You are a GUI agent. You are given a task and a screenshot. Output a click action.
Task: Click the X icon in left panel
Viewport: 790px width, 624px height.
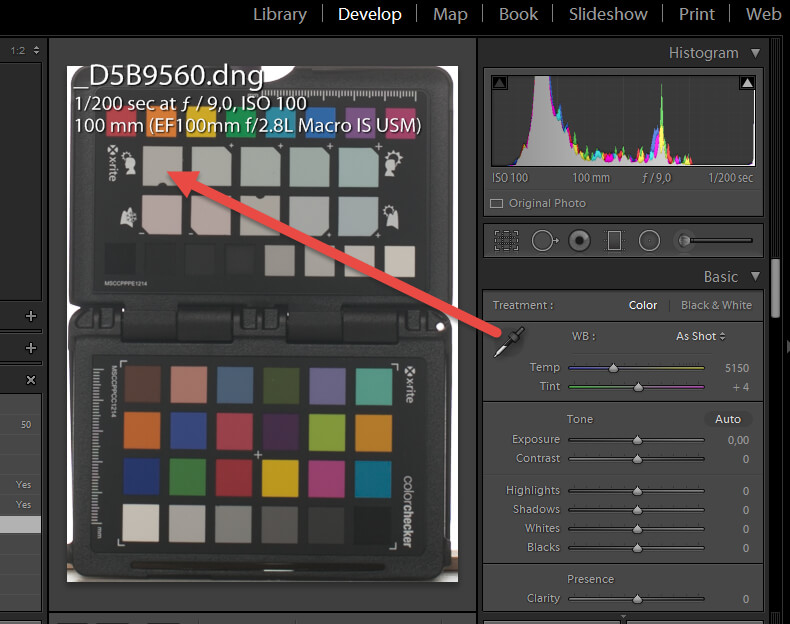(31, 380)
